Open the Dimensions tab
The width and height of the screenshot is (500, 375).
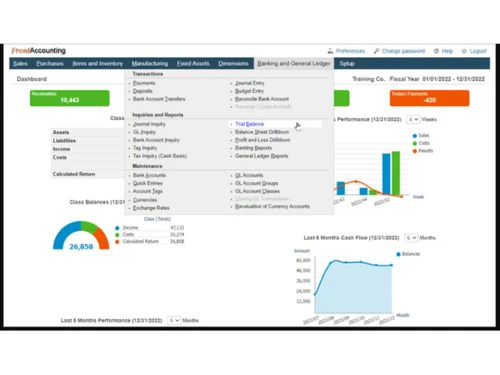tap(233, 63)
